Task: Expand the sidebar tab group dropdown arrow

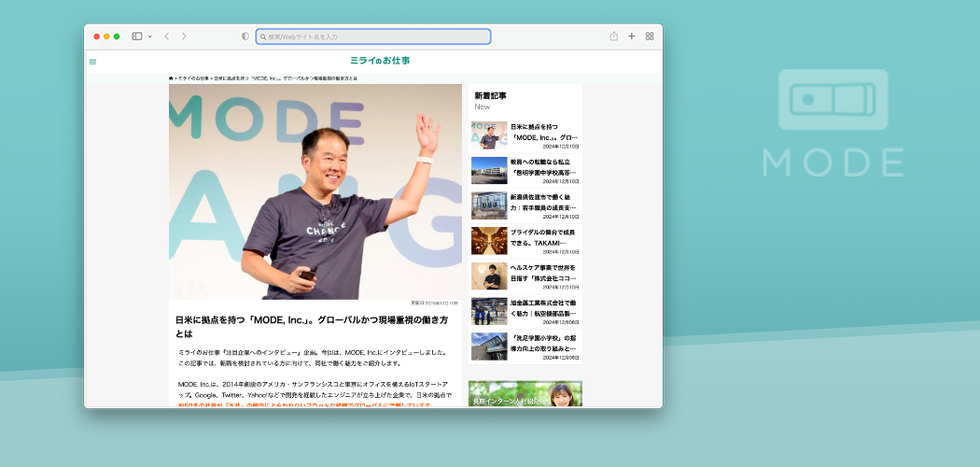Action: click(x=149, y=36)
